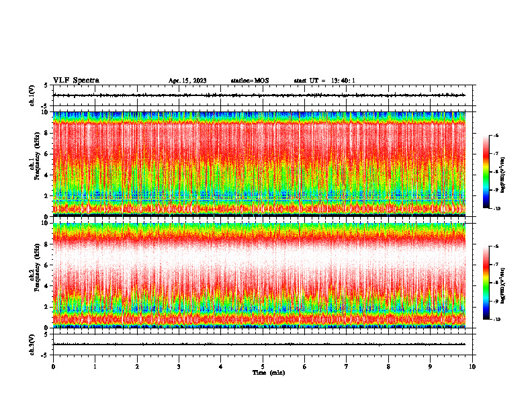
Task: Click the ch.1 colorbar log(PSD) unit label
Action: click(x=502, y=175)
